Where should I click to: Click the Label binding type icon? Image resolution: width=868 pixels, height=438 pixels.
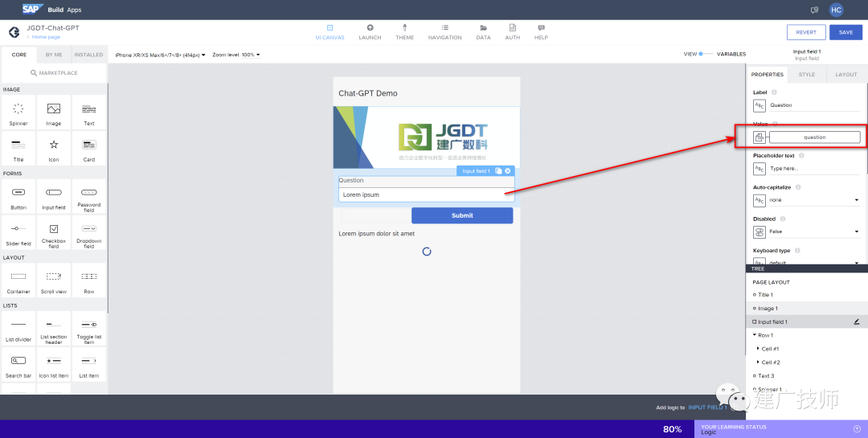pyautogui.click(x=759, y=105)
